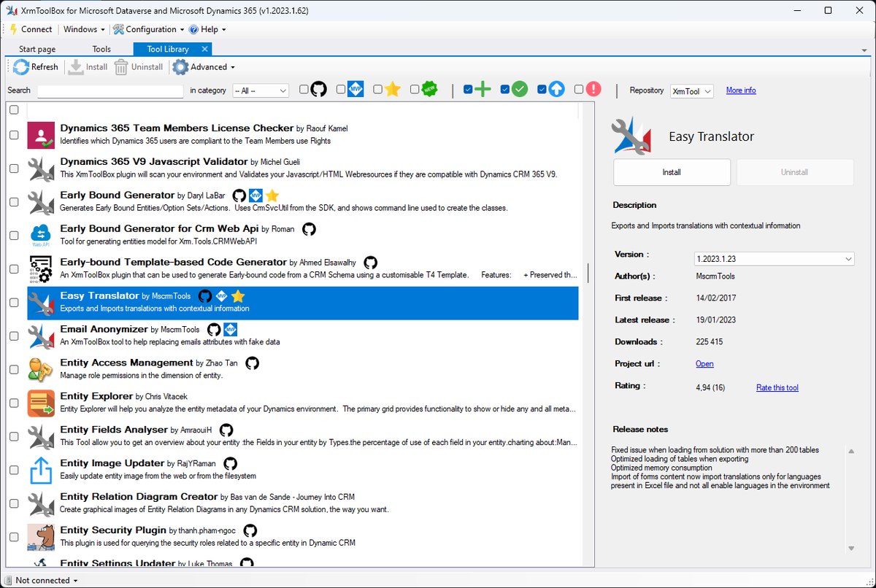Click the release notes scroll down arrow
The image size is (876, 588).
tap(850, 548)
